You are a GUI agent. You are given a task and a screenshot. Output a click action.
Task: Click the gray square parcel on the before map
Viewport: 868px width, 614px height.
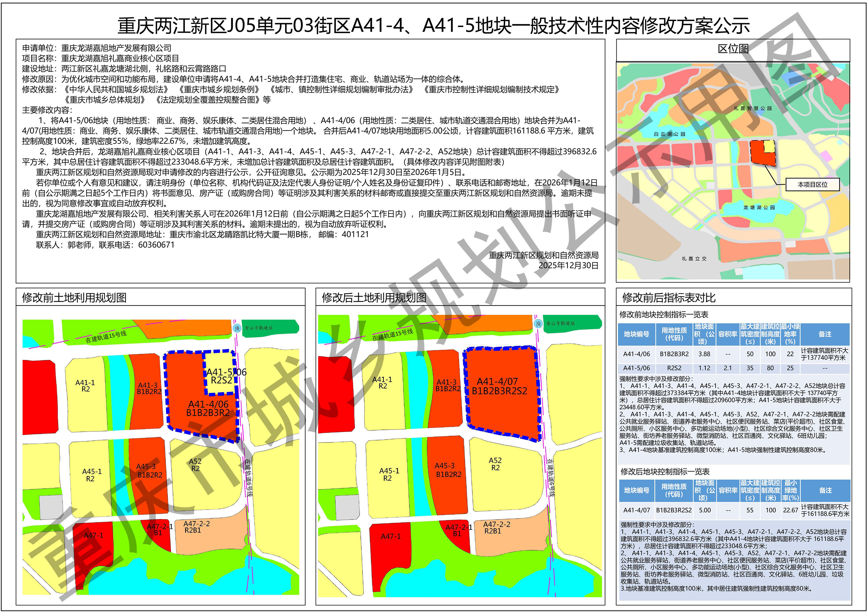pyautogui.click(x=51, y=507)
